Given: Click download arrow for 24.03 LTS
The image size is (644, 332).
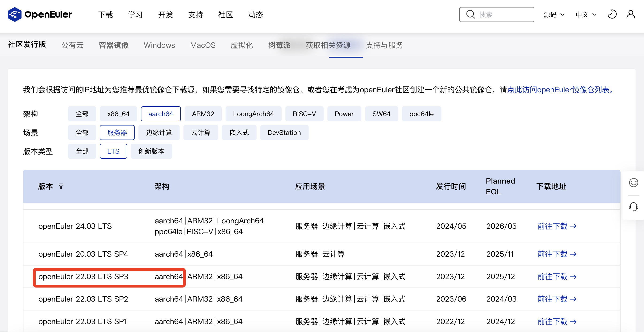Looking at the screenshot, I should (573, 226).
